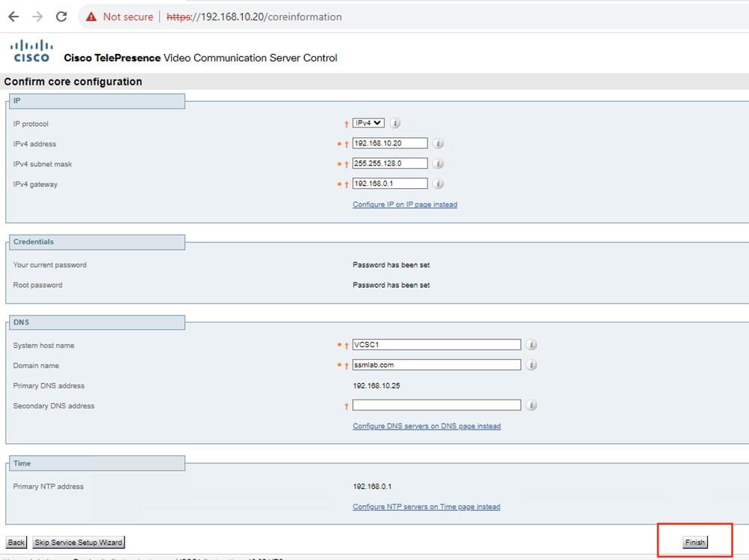Click the Cisco logo
Viewport: 749px width, 560px height.
pyautogui.click(x=31, y=51)
